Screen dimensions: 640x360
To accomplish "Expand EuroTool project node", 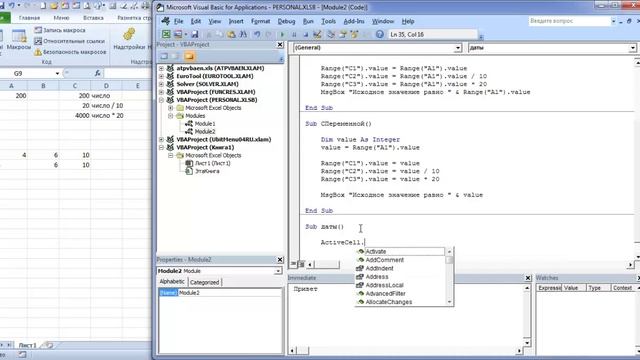I will coord(161,76).
